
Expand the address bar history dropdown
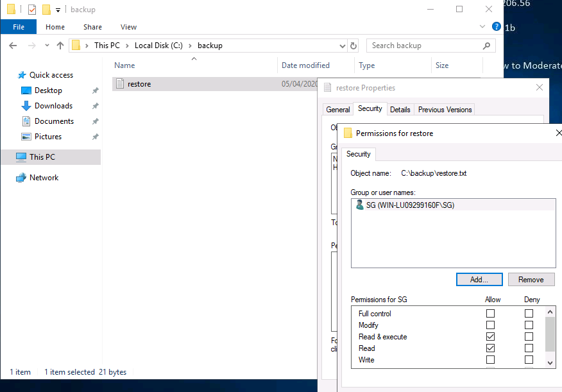click(342, 46)
